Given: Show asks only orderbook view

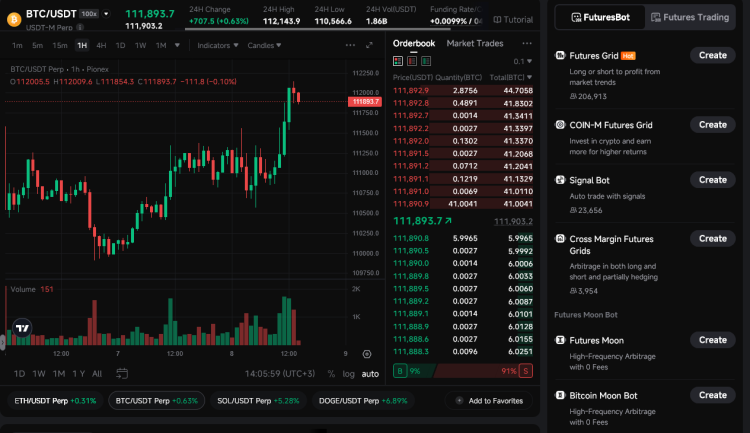Looking at the screenshot, I should (412, 61).
